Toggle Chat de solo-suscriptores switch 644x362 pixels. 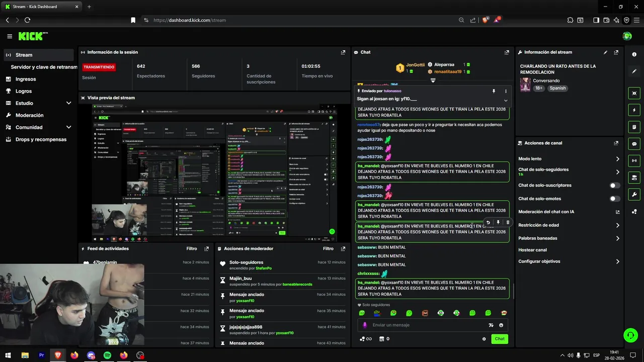615,186
